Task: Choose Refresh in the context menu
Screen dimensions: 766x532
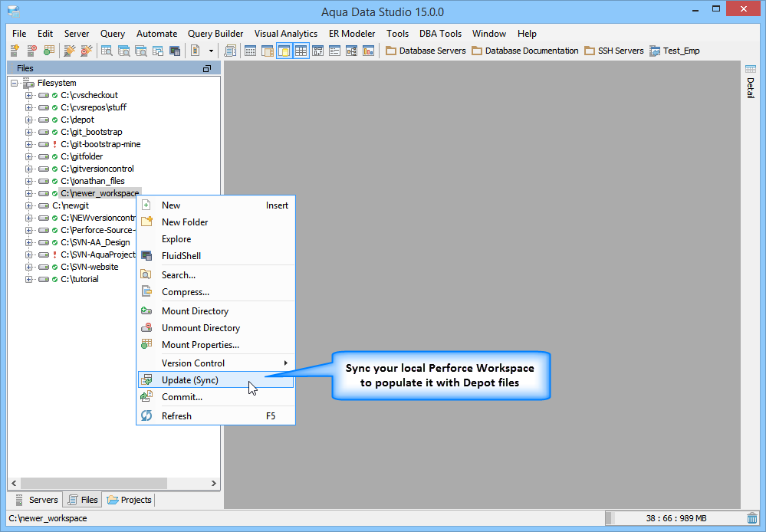Action: click(x=216, y=416)
